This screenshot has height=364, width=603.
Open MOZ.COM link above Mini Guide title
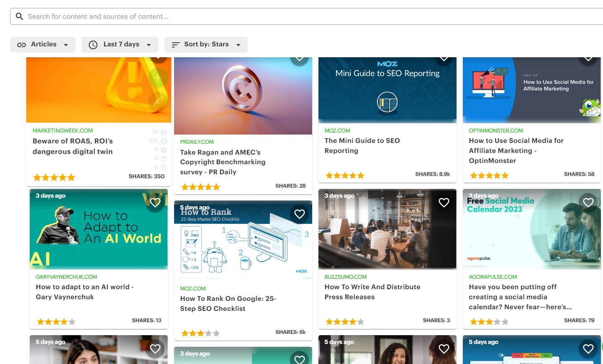337,130
